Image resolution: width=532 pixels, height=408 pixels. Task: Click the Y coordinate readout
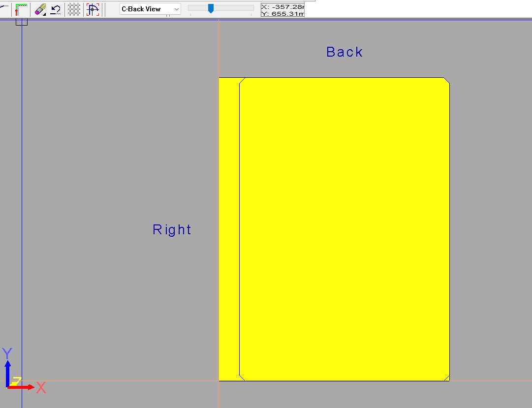click(282, 14)
